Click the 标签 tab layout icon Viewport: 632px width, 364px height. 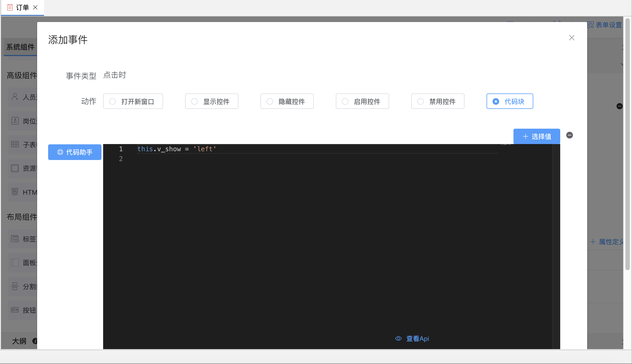click(x=15, y=239)
